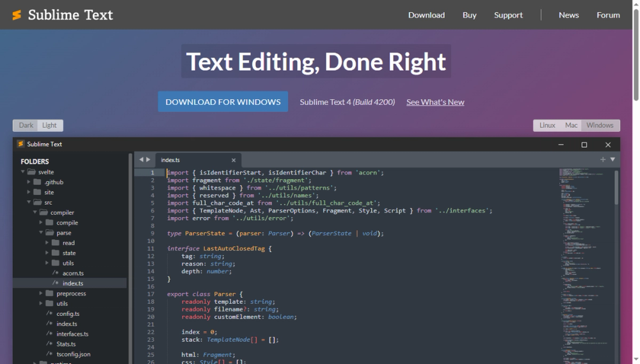Collapse the svelte folder arrow
Image resolution: width=640 pixels, height=364 pixels.
pos(23,172)
